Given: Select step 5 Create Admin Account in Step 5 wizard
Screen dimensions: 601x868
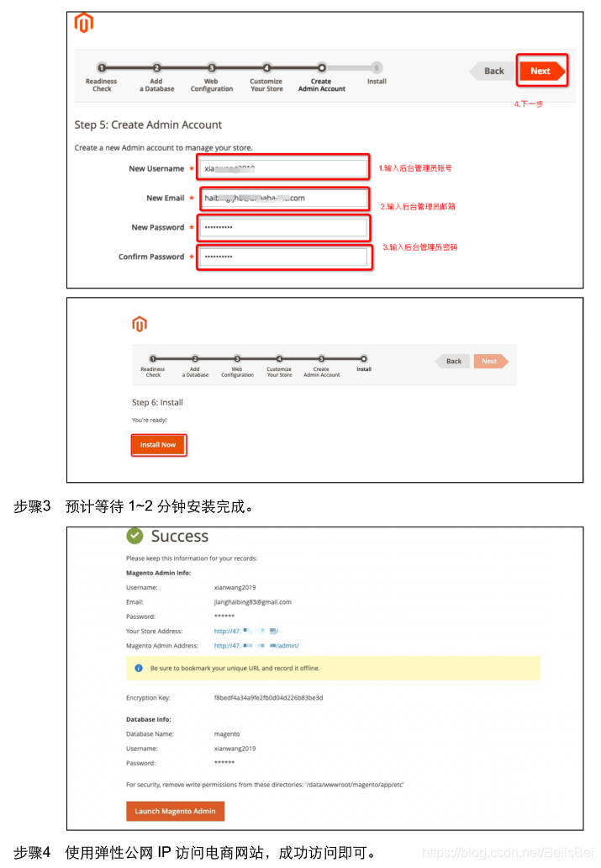Looking at the screenshot, I should [322, 77].
